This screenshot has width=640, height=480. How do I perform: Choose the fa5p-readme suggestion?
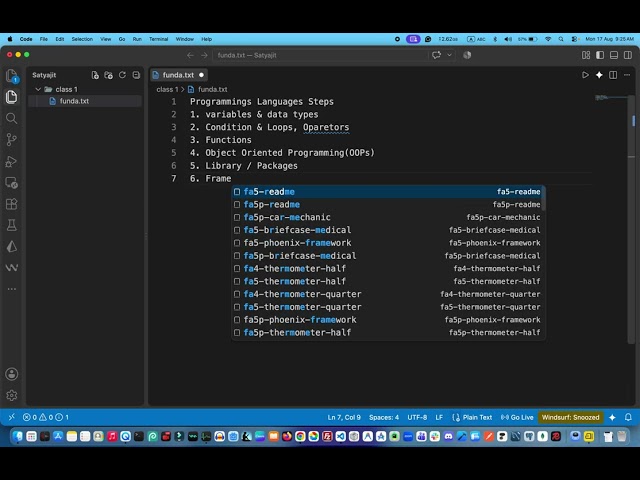[388, 204]
